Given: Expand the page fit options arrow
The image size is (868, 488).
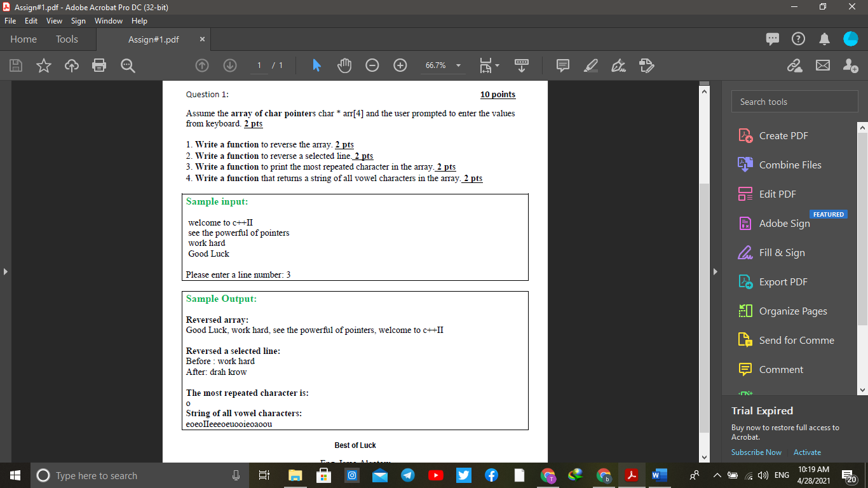Looking at the screenshot, I should click(x=497, y=65).
